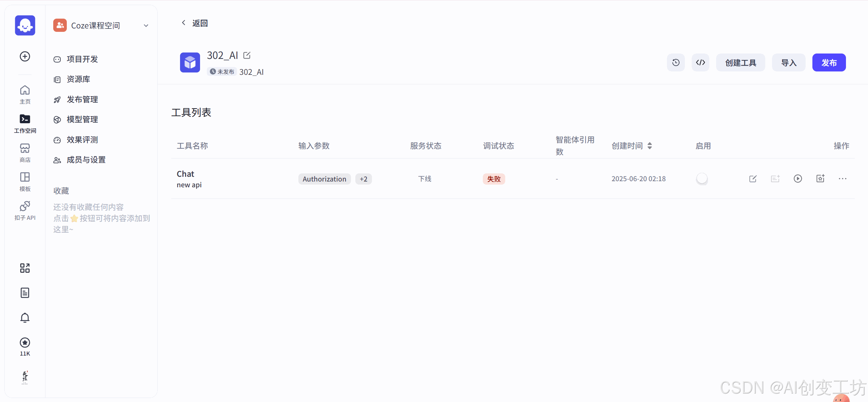Click the edit pencil next to 302_AI title
This screenshot has height=402, width=868.
(247, 55)
